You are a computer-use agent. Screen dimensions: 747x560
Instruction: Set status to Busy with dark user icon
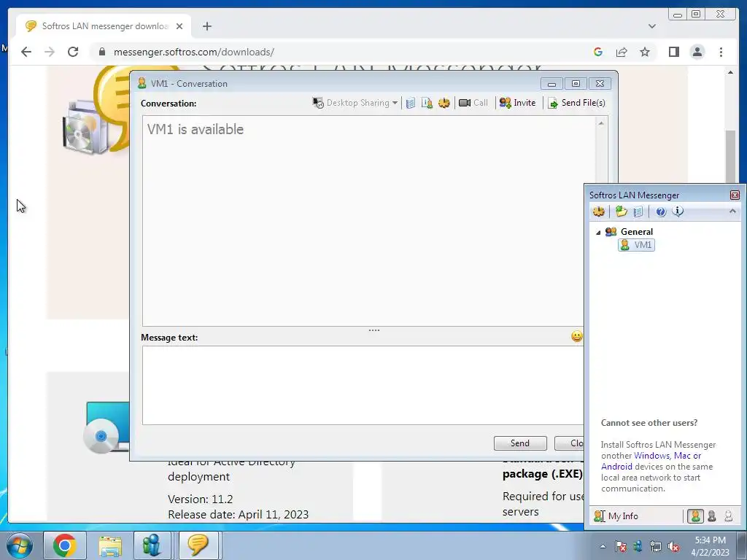(x=712, y=516)
